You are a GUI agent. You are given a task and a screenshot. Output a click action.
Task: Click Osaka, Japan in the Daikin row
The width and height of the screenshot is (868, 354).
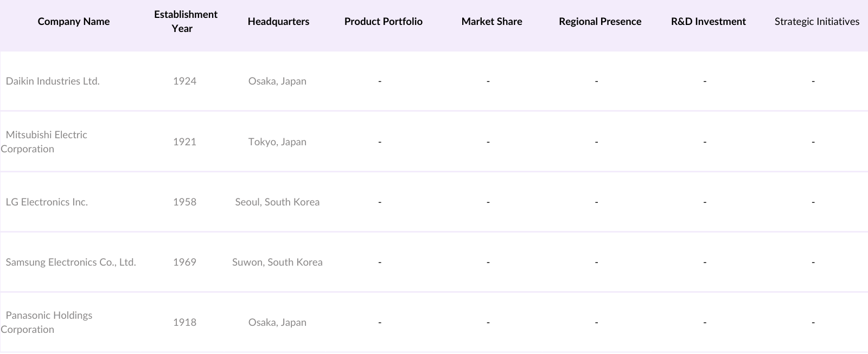click(x=277, y=81)
